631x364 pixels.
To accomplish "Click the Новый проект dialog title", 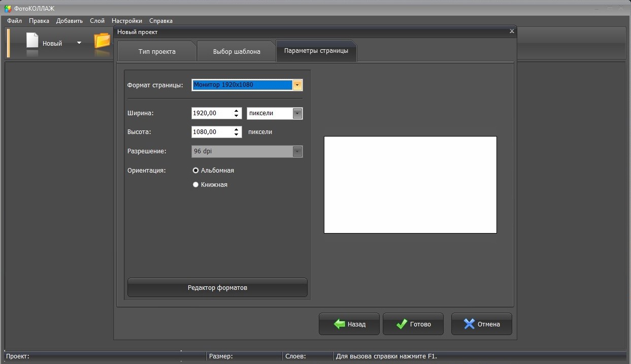I will pyautogui.click(x=138, y=32).
